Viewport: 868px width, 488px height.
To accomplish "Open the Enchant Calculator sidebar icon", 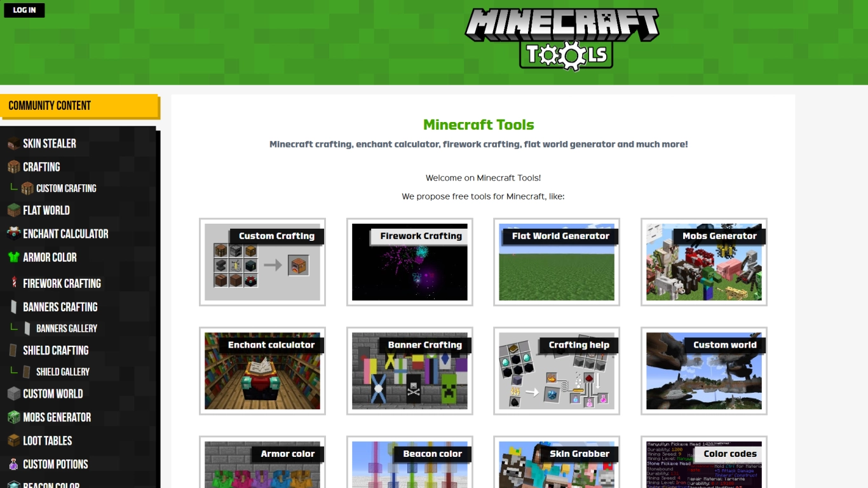I will (13, 233).
